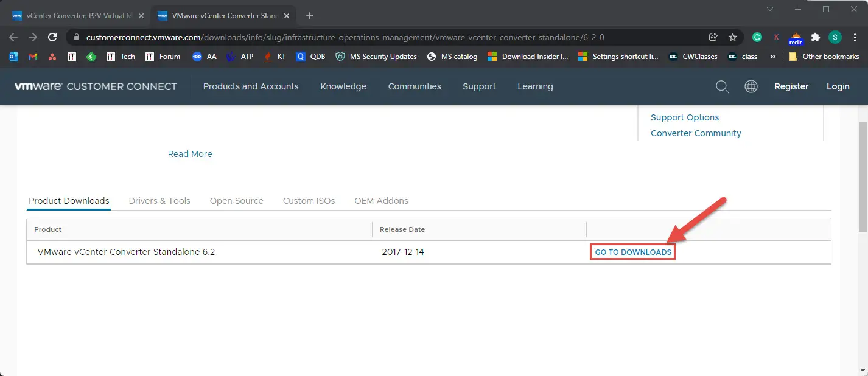Open Chrome's three-dot menu
This screenshot has height=376, width=868.
point(855,37)
